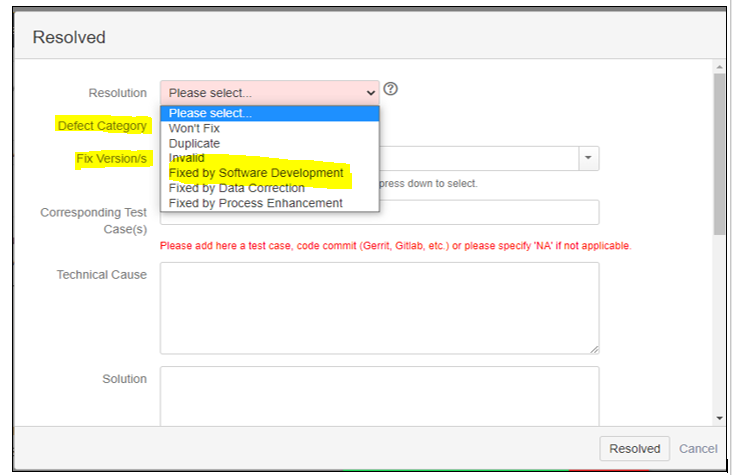Screen dimensions: 732x475
Task: Click the 'Defect Category' label
Action: (x=102, y=126)
